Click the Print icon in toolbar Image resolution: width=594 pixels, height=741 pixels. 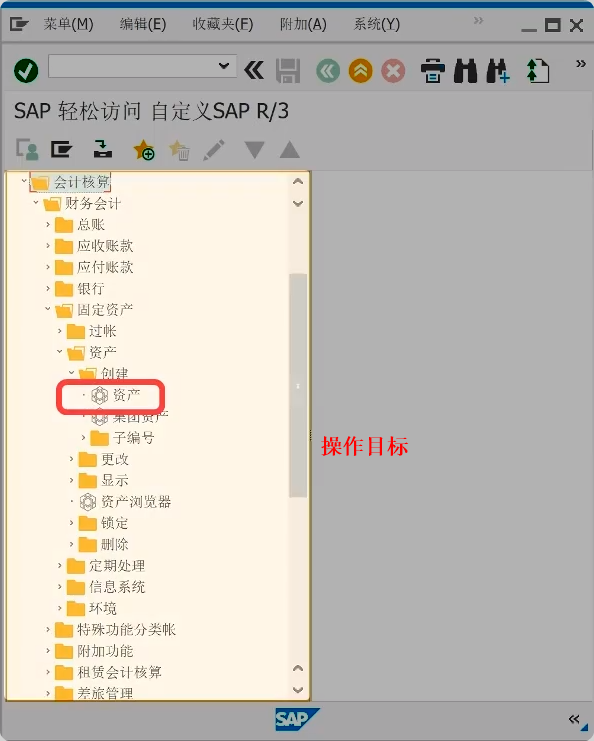click(433, 71)
